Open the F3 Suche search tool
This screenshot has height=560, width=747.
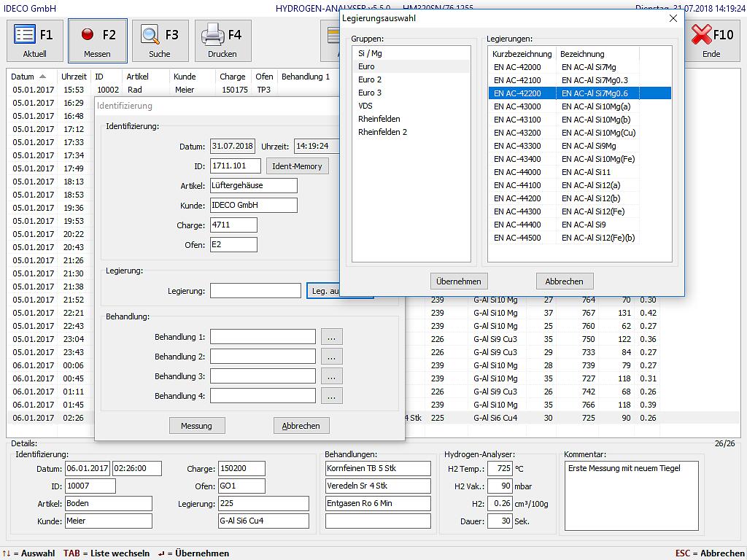(160, 40)
